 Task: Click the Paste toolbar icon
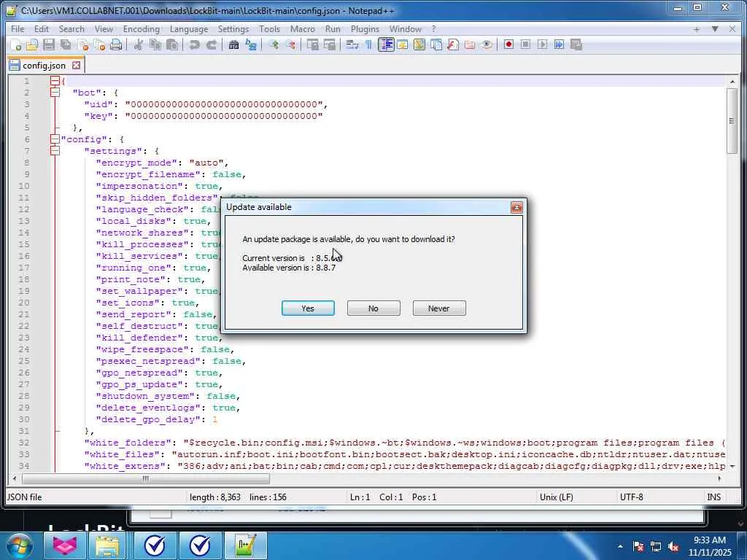pos(172,44)
